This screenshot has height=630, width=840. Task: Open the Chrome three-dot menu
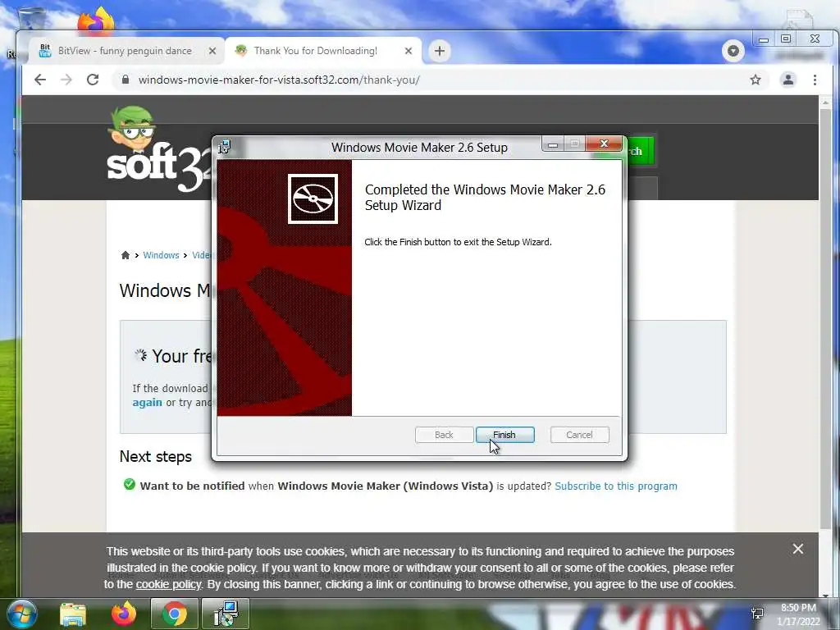tap(815, 80)
